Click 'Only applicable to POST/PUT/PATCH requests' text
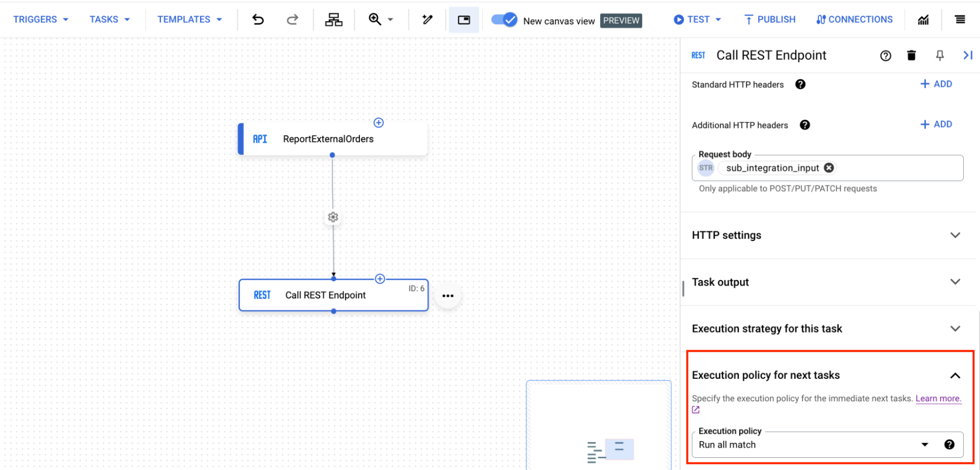The width and height of the screenshot is (980, 470). click(x=788, y=189)
